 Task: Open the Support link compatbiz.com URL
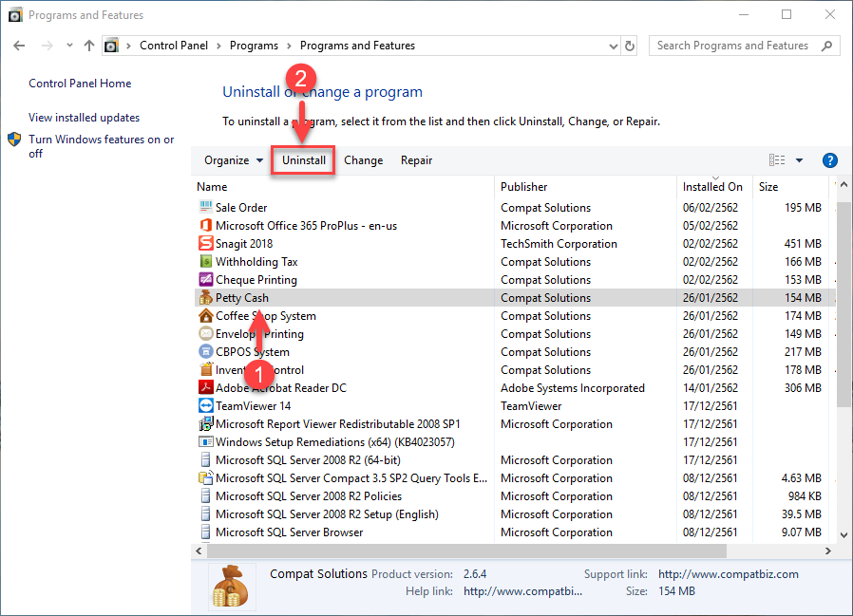click(728, 574)
